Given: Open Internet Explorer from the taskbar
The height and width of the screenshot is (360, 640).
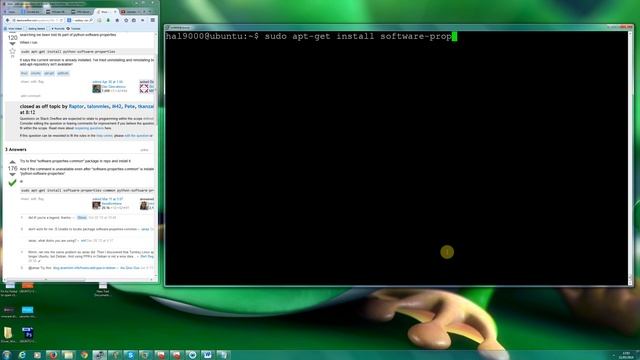Looking at the screenshot, I should [x=22, y=355].
